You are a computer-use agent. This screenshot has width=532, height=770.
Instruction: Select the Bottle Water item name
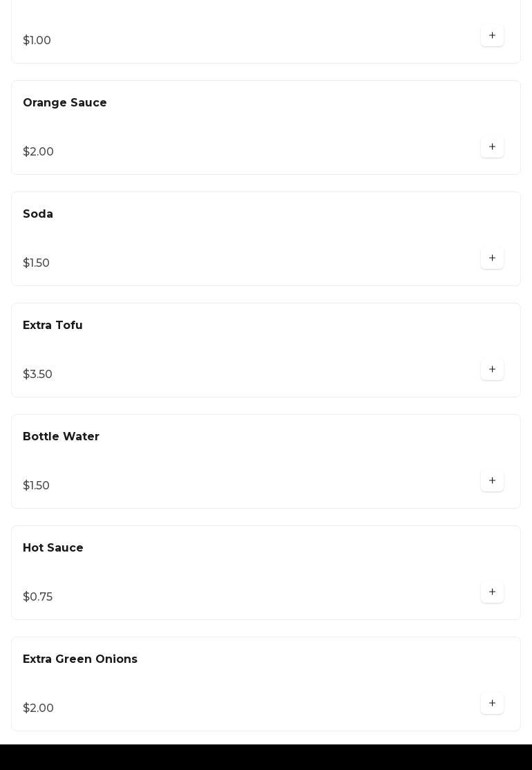point(61,437)
